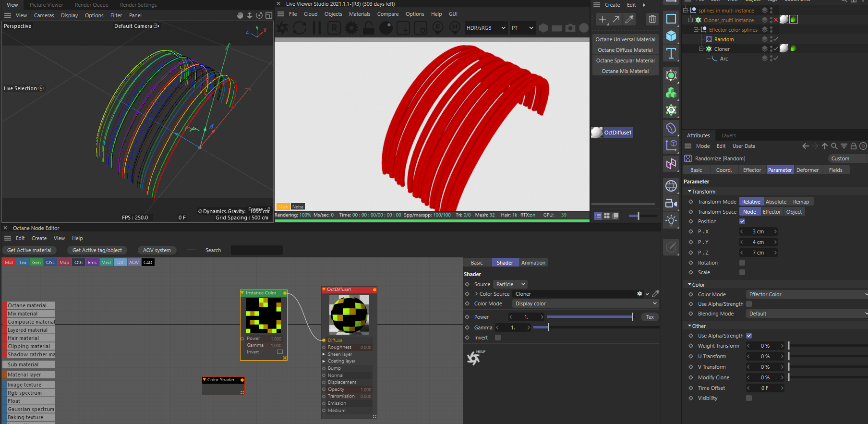Open the Blending Mode Default dropdown
The height and width of the screenshot is (424, 868).
[x=807, y=314]
